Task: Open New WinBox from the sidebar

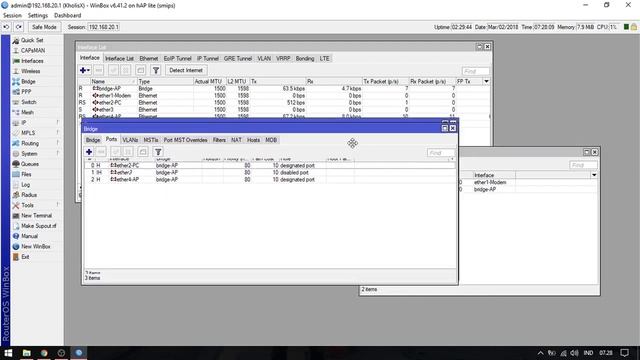Action: pyautogui.click(x=36, y=247)
